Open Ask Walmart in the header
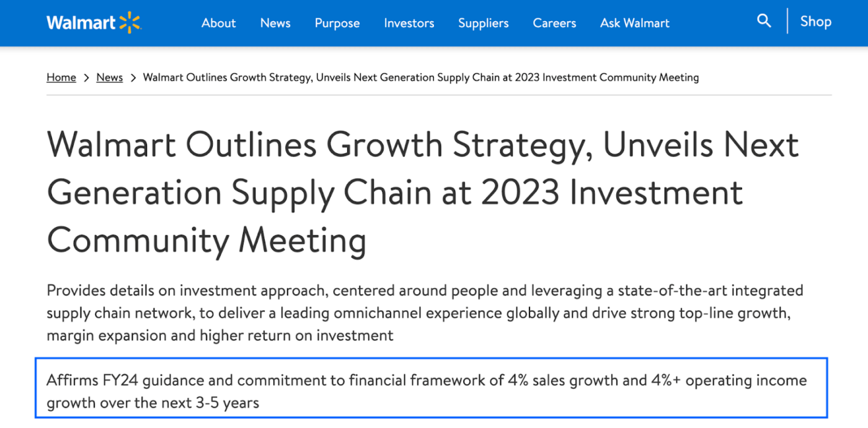 (x=635, y=23)
